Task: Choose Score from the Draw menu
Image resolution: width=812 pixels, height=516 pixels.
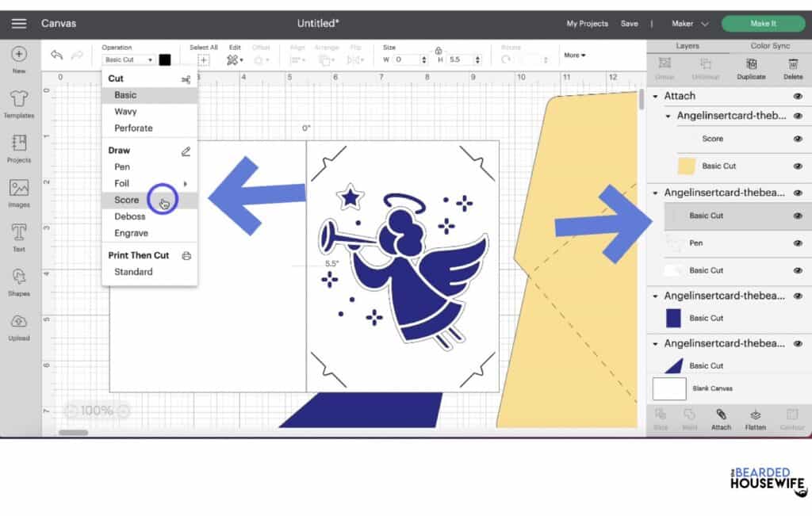Action: 126,200
